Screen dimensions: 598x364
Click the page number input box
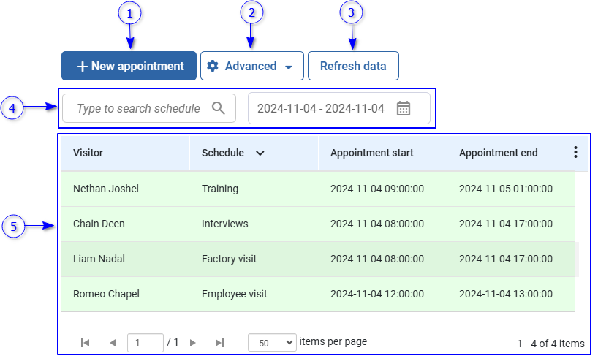[145, 342]
